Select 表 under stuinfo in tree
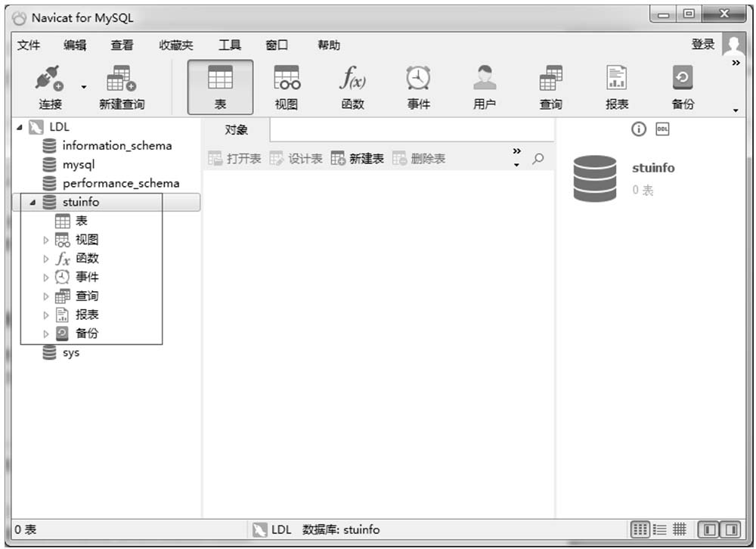 (x=81, y=221)
